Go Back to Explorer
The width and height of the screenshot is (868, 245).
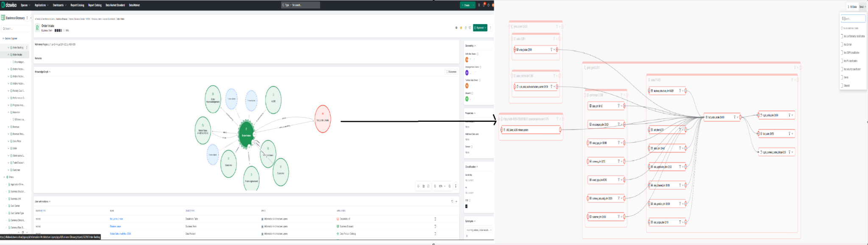coord(10,38)
